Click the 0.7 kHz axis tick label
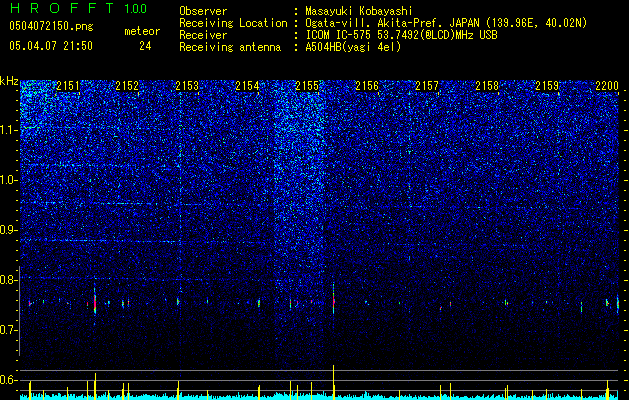The height and width of the screenshot is (400, 629). pos(9,330)
